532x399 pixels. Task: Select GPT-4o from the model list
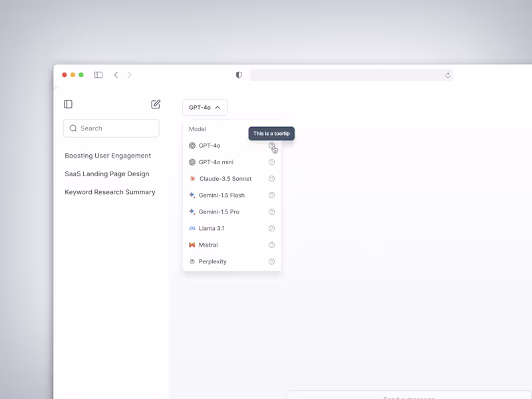(x=232, y=146)
